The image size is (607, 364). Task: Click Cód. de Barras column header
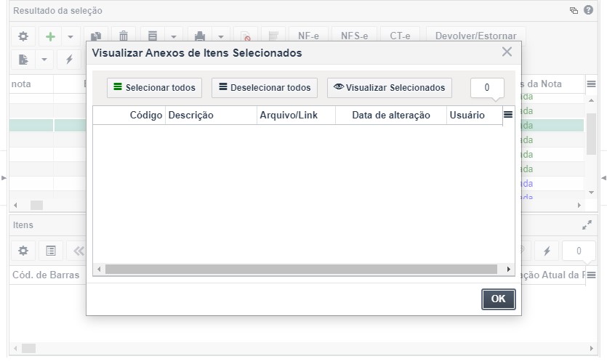coord(46,275)
